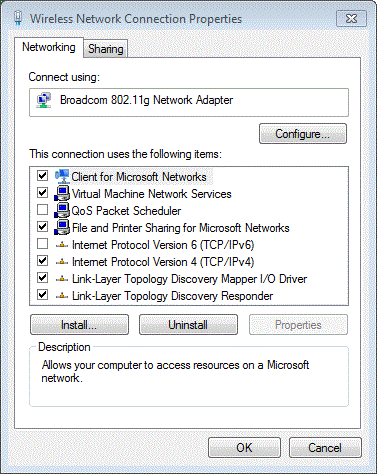
Task: Uncheck File and Printer Sharing for Microsoft Networks
Action: (42, 227)
